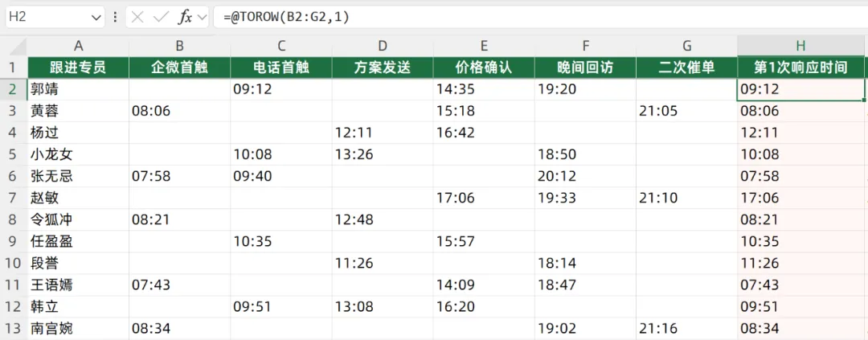Select cell with 郭靖 name
This screenshot has width=868, height=340.
(78, 89)
